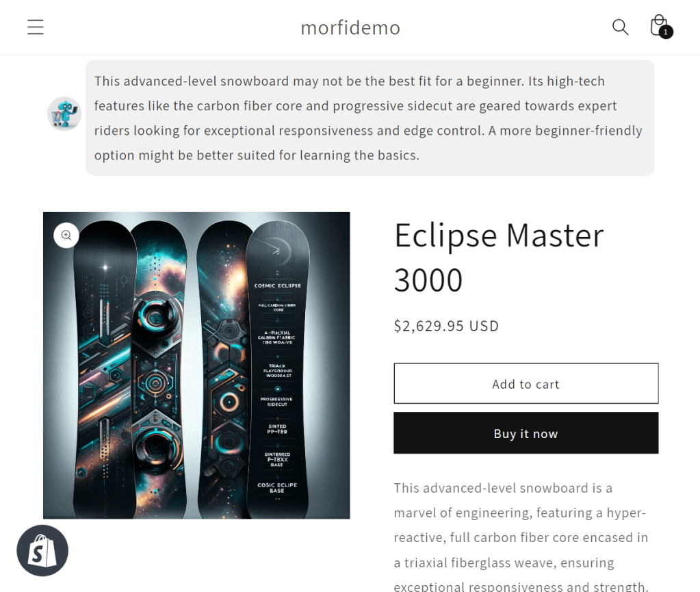Click the Progressive Sidecut text on board
700x592 pixels.
pyautogui.click(x=277, y=402)
